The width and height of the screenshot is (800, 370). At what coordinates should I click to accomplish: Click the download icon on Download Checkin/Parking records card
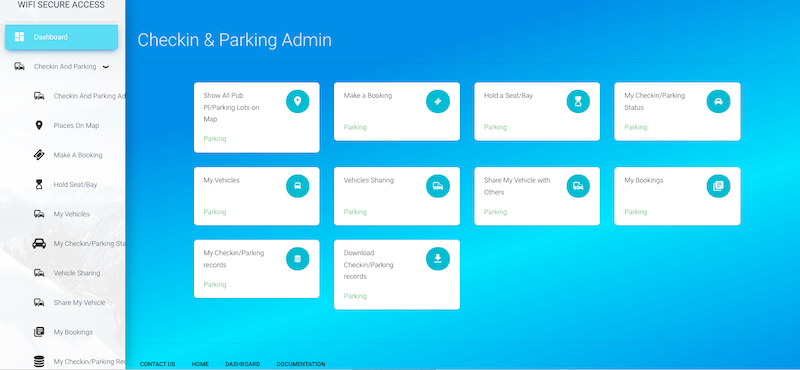438,259
